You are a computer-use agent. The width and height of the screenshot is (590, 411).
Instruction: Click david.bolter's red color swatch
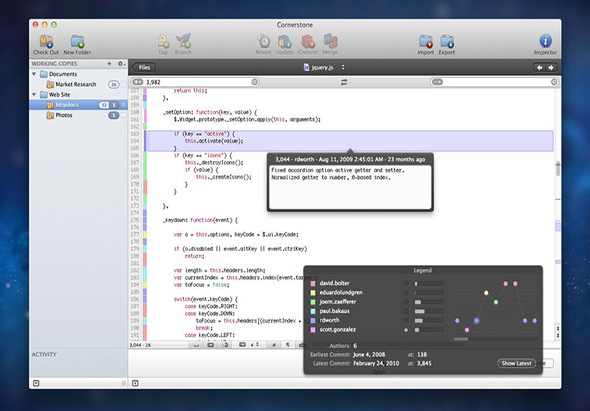point(313,283)
